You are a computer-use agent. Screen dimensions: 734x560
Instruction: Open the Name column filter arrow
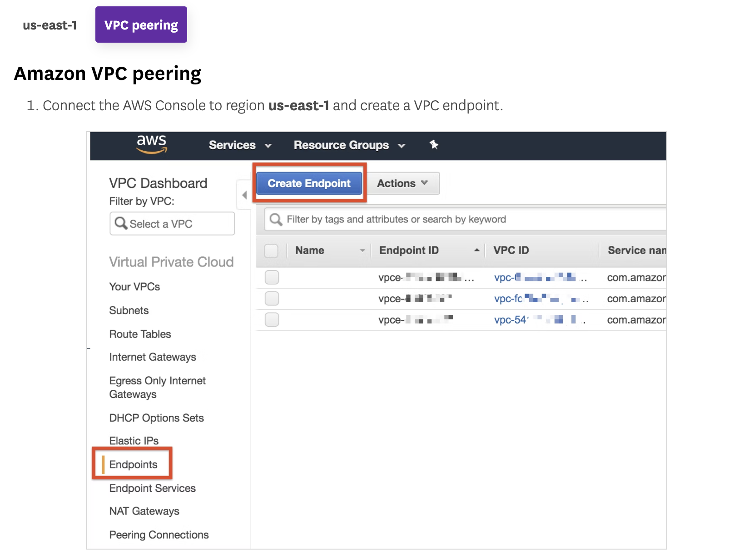click(x=362, y=251)
